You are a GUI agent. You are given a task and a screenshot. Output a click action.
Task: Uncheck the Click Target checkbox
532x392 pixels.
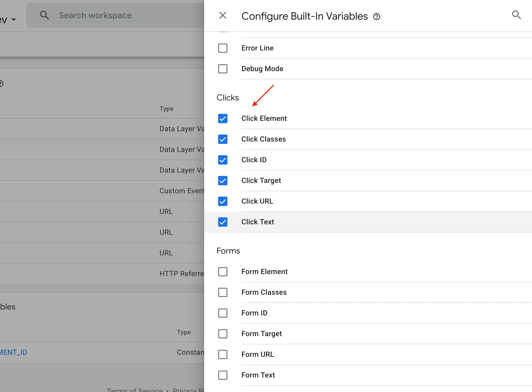click(x=223, y=181)
